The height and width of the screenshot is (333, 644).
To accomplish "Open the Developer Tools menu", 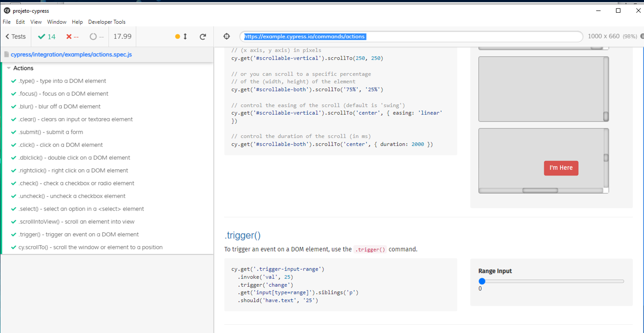I will tap(107, 22).
